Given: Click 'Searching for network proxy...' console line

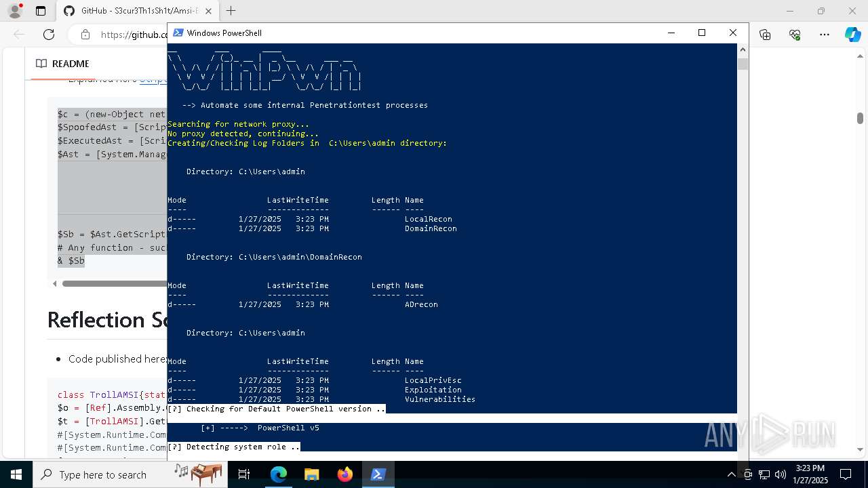Looking at the screenshot, I should [x=238, y=124].
